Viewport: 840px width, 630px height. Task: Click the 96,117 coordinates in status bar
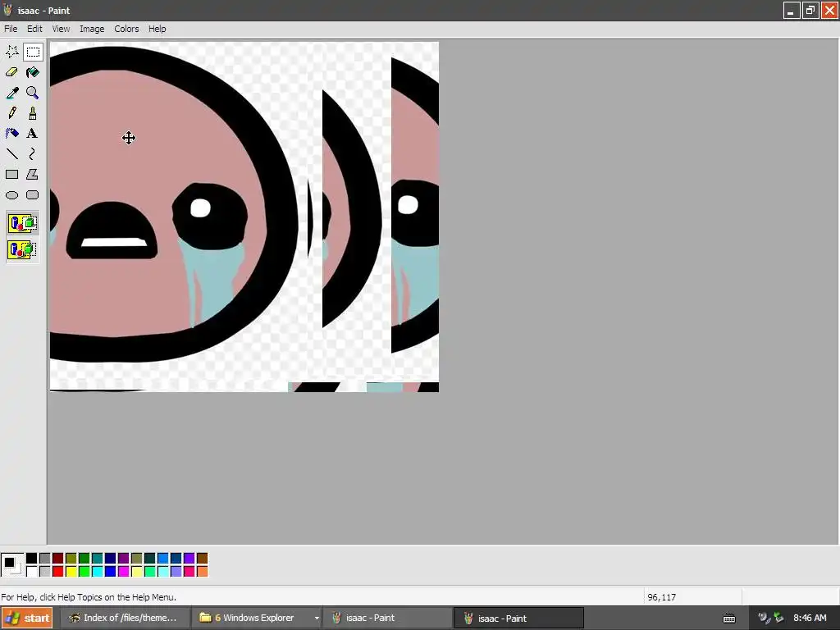coord(662,597)
